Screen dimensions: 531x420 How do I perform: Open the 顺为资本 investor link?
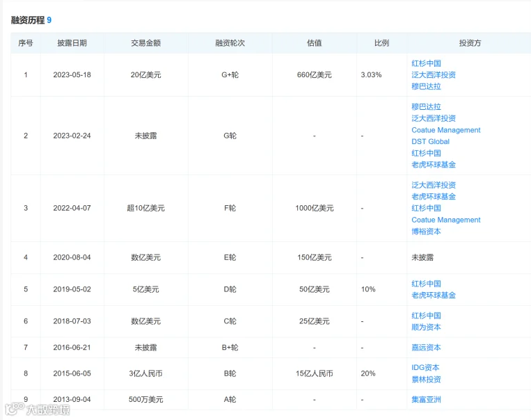pos(426,327)
